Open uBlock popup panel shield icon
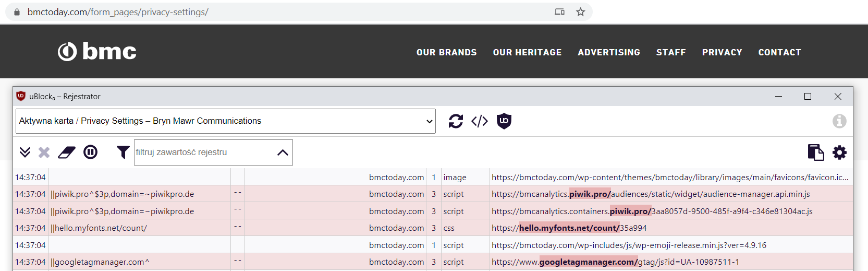This screenshot has width=868, height=271. [x=504, y=121]
